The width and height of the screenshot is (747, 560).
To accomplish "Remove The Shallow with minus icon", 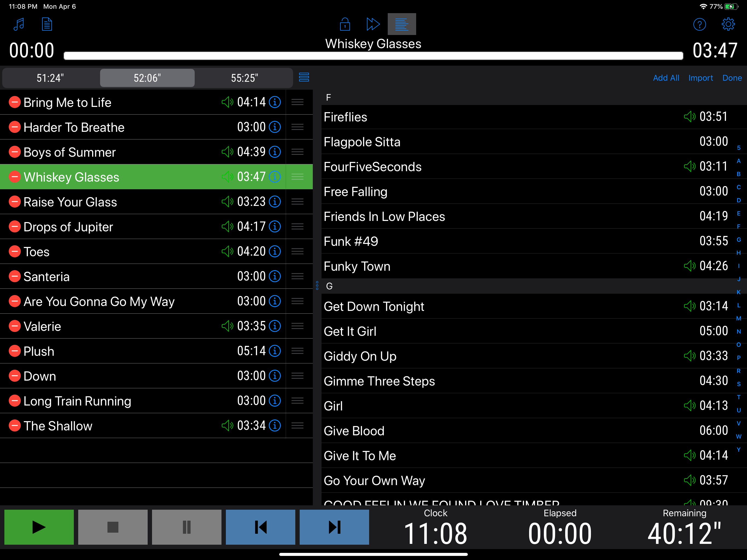I will [x=14, y=425].
